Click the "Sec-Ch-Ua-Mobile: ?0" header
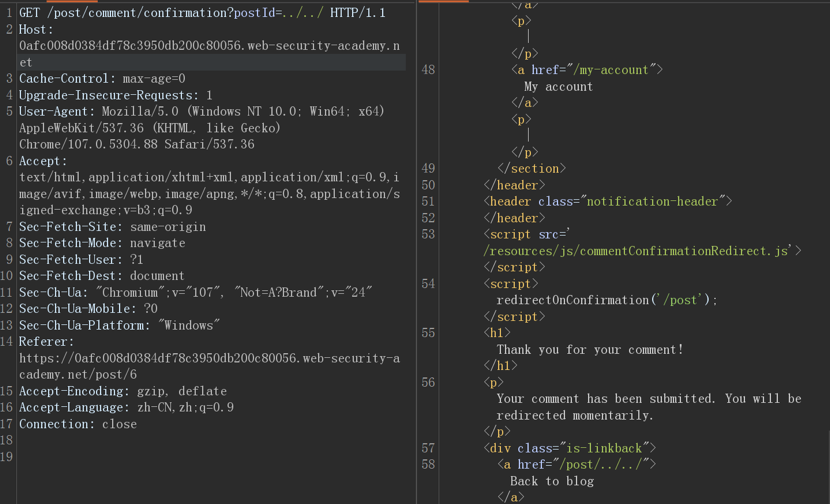 [x=88, y=309]
